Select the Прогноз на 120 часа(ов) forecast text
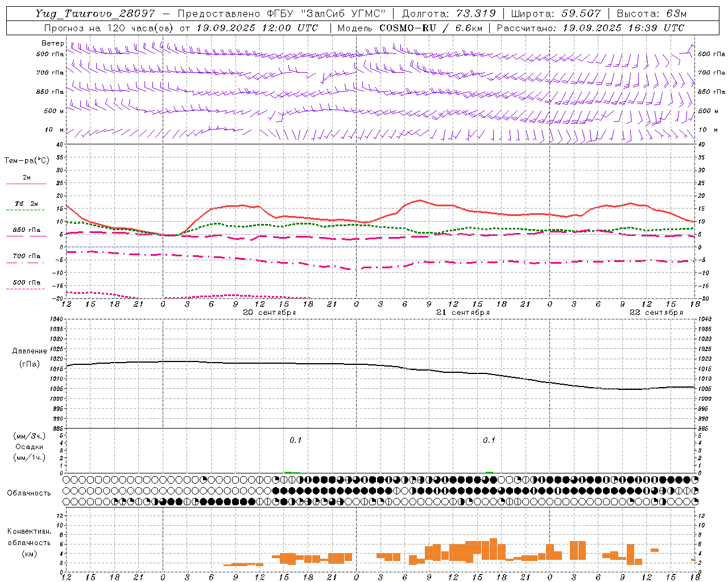The image size is (728, 582). point(109,28)
